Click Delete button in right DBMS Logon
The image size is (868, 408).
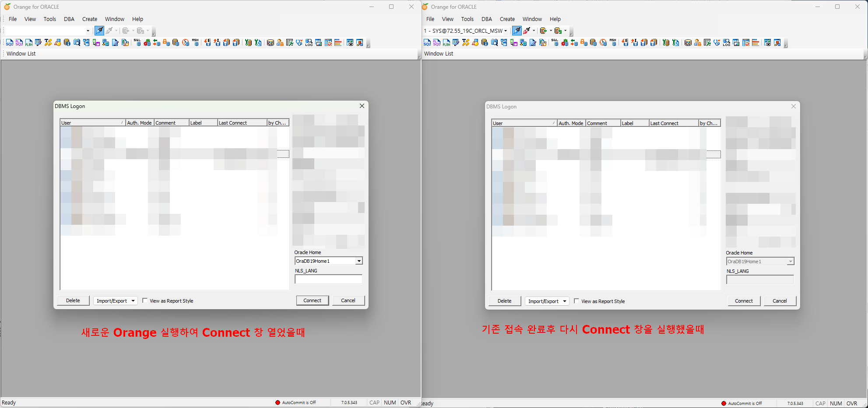coord(505,301)
